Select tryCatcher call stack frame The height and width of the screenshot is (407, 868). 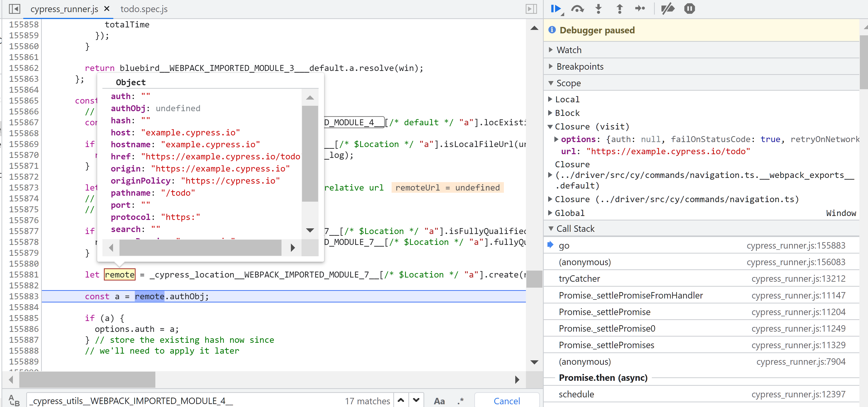coord(579,278)
